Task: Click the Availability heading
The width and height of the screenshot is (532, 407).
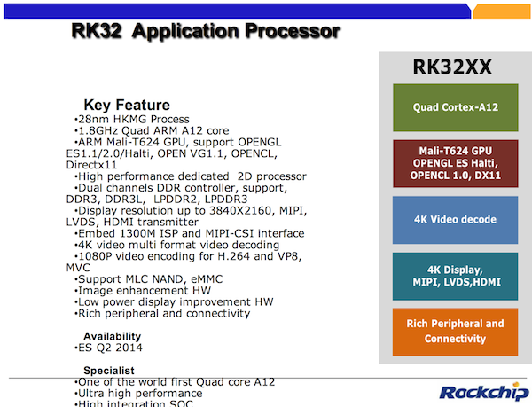Action: tap(113, 336)
